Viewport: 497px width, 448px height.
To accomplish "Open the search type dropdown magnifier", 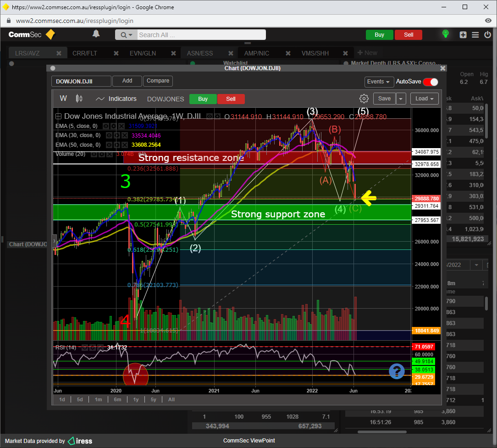I will tap(126, 35).
